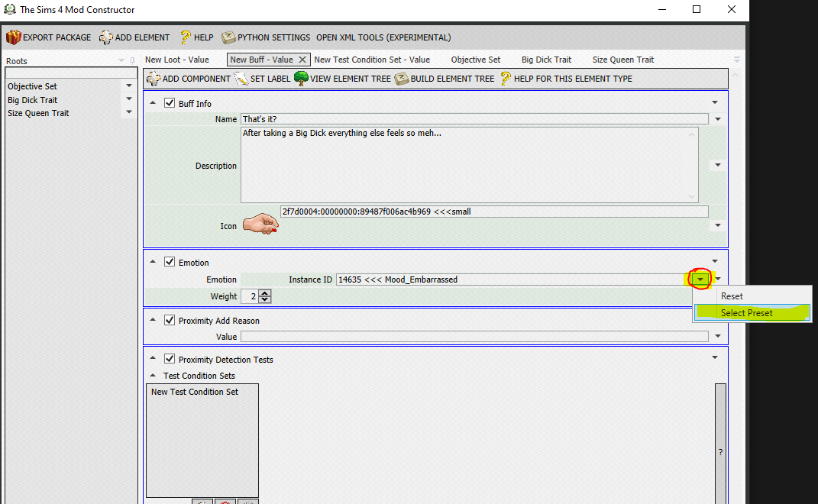Toggle the Buff Info checkbox
Image resolution: width=818 pixels, height=504 pixels.
(170, 103)
